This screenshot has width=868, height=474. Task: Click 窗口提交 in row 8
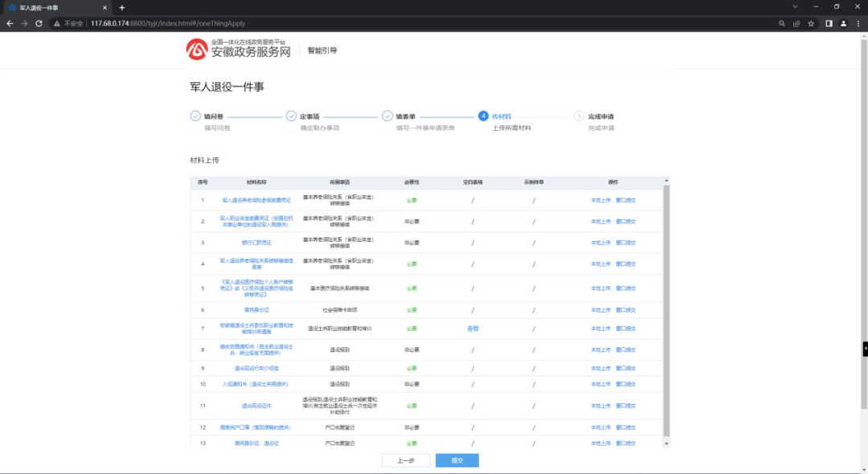625,349
